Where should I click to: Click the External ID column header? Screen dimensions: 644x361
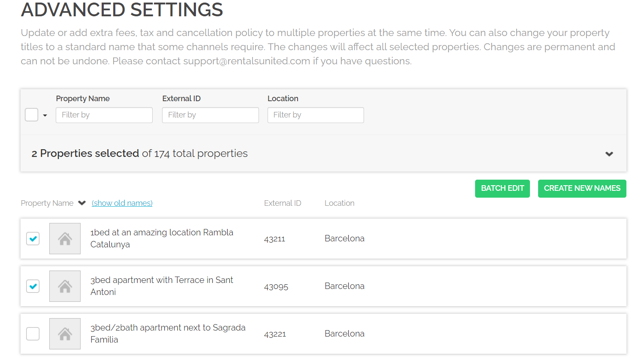coord(283,203)
